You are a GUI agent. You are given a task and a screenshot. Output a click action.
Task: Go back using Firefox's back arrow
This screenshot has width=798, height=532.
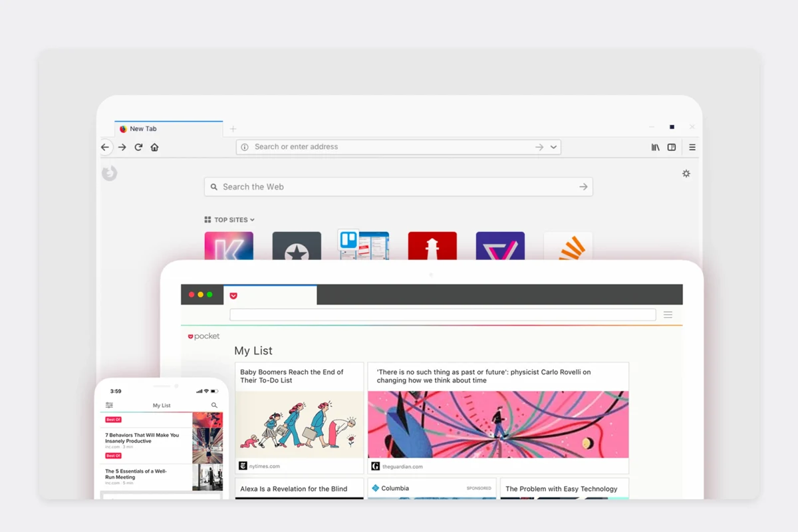tap(105, 147)
